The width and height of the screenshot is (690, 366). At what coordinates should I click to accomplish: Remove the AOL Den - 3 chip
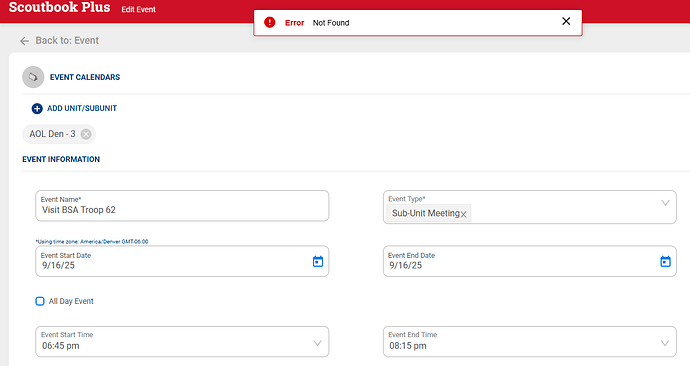[x=86, y=134]
